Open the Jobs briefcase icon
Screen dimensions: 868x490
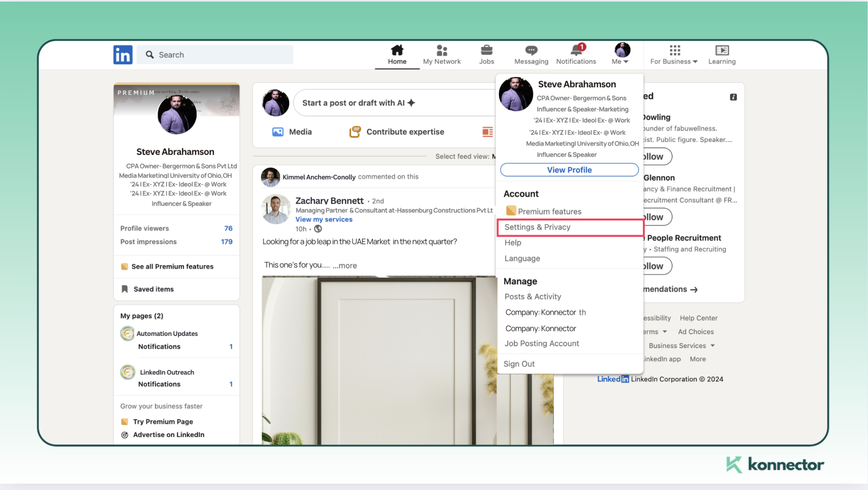487,50
